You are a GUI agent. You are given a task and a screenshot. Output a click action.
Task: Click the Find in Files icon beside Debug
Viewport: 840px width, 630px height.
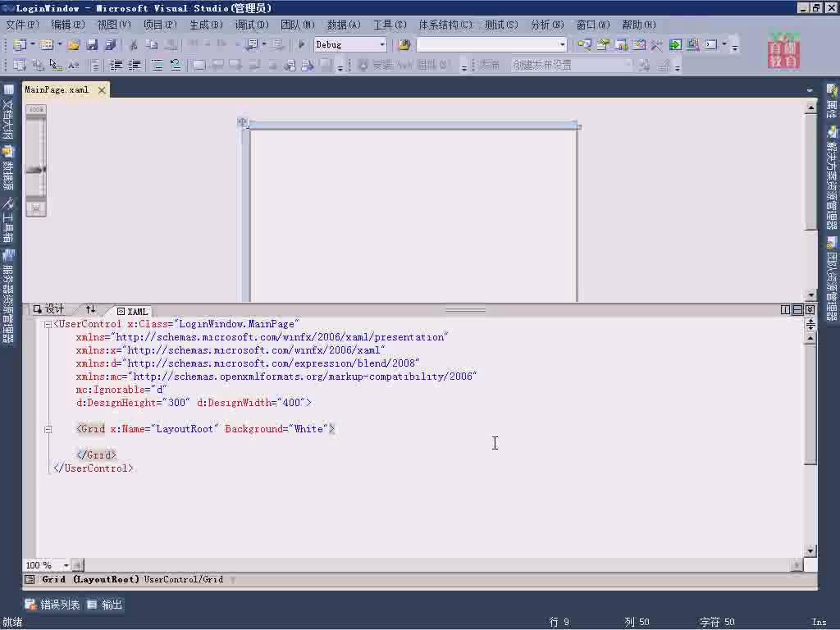click(x=404, y=45)
